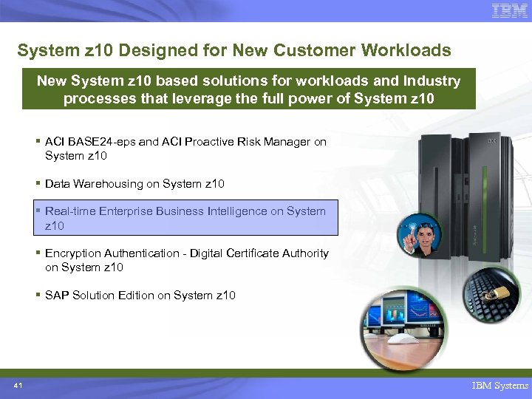Click SAP Solution Edition on System z10 bullet
This screenshot has width=532, height=399.
click(140, 295)
